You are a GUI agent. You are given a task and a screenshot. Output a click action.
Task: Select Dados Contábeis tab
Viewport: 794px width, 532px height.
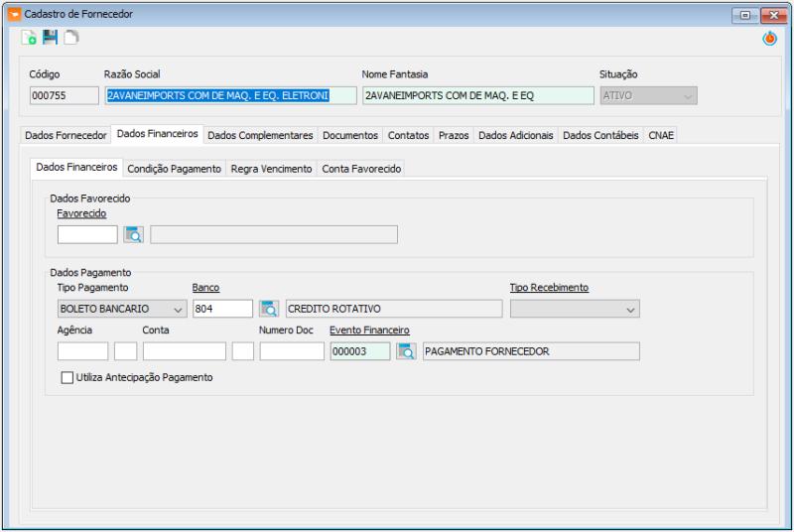point(600,136)
